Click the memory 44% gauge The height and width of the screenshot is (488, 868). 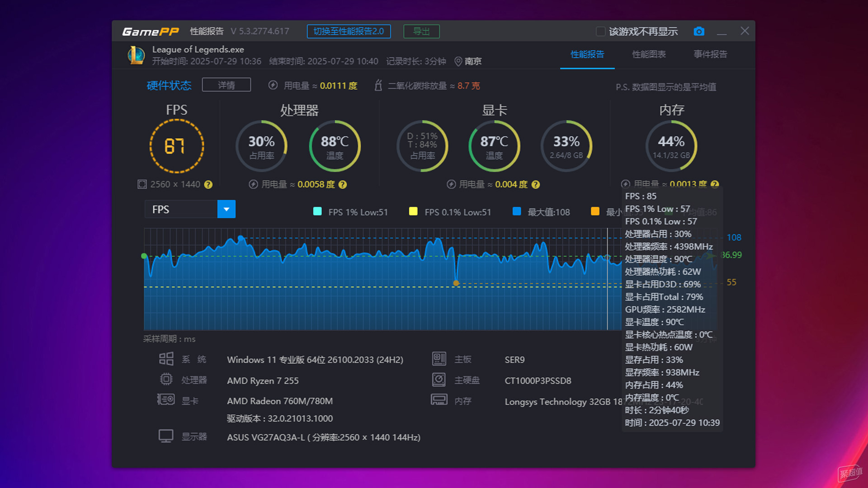pyautogui.click(x=671, y=146)
